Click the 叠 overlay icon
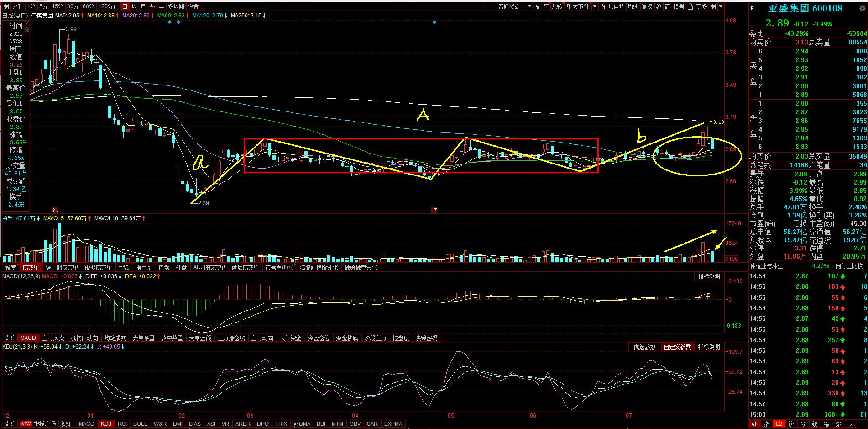The image size is (868, 429). (659, 6)
